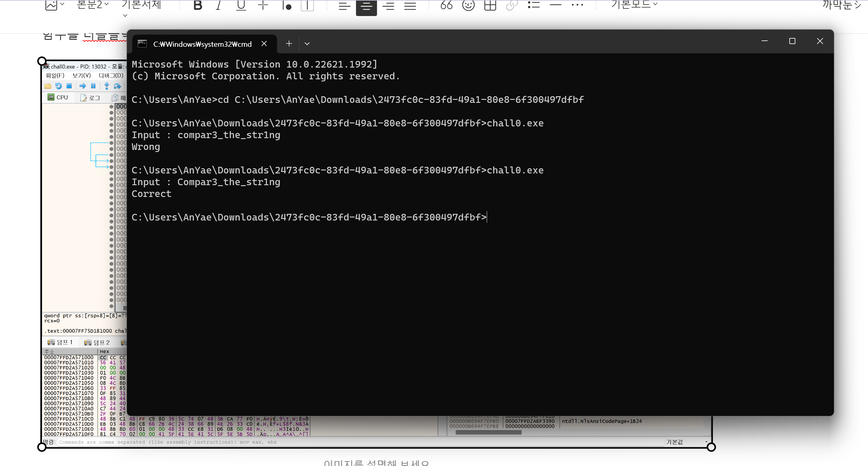Select center text alignment

tap(366, 6)
